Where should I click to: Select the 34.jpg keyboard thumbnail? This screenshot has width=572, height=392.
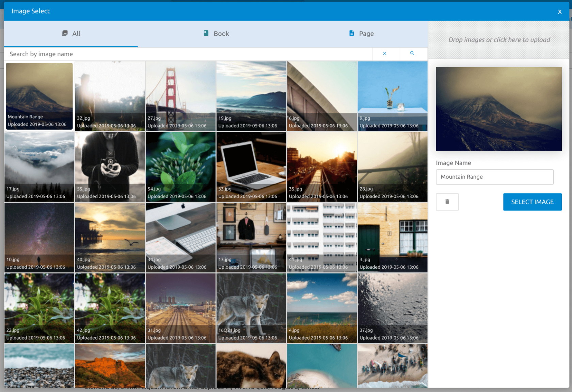tap(180, 237)
